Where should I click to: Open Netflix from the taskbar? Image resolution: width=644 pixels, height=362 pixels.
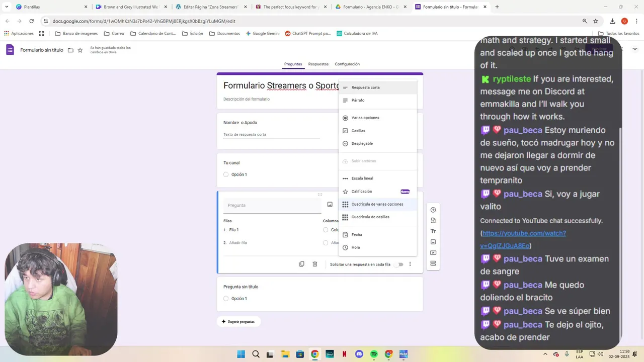(344, 354)
